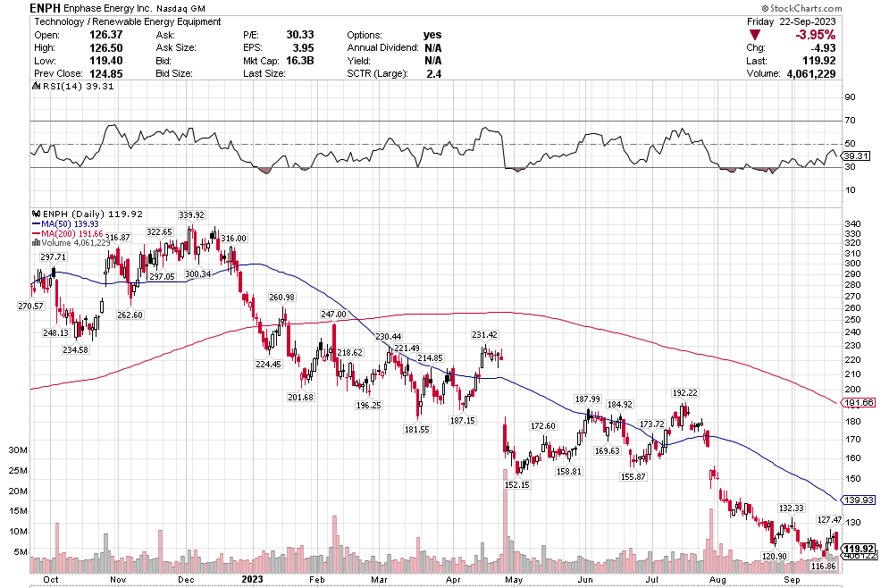Click the ENPH candlestick legend icon

pos(35,214)
